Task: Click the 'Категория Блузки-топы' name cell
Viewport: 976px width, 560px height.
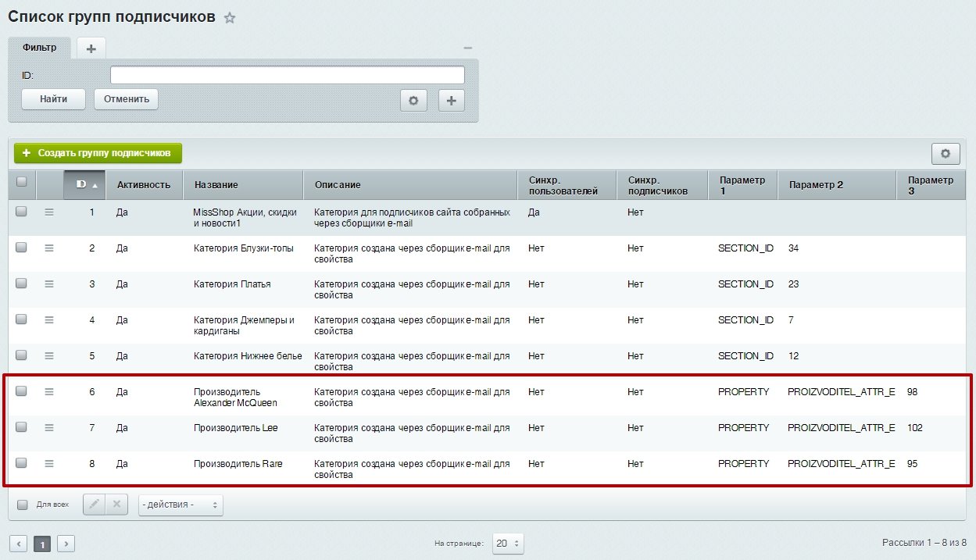Action: coord(244,248)
